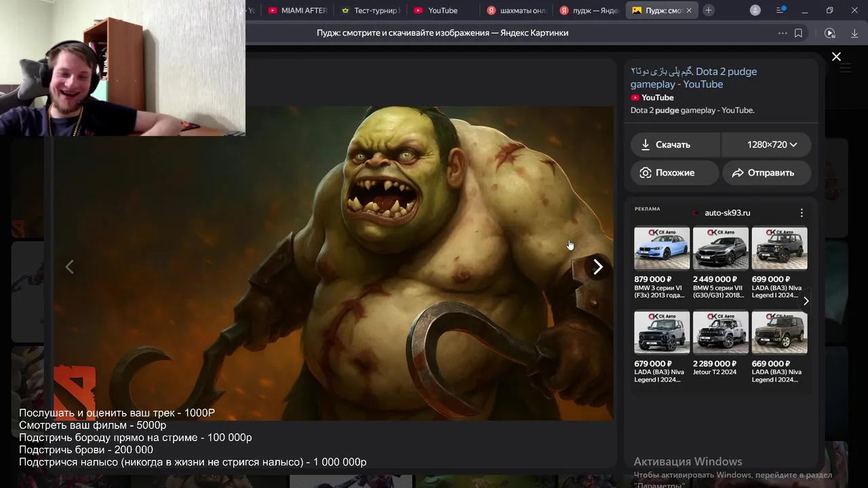Select the Jetour T2 2 289 000 ₽ thumbnail

click(x=721, y=332)
